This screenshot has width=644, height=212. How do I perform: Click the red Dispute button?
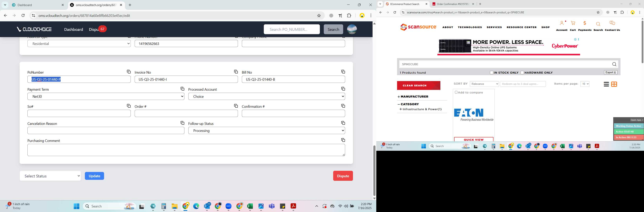343,176
